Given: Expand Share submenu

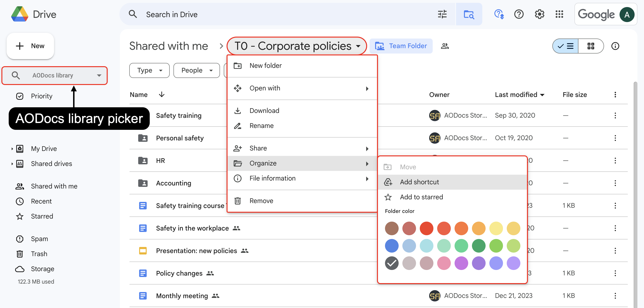Looking at the screenshot, I should pos(302,148).
